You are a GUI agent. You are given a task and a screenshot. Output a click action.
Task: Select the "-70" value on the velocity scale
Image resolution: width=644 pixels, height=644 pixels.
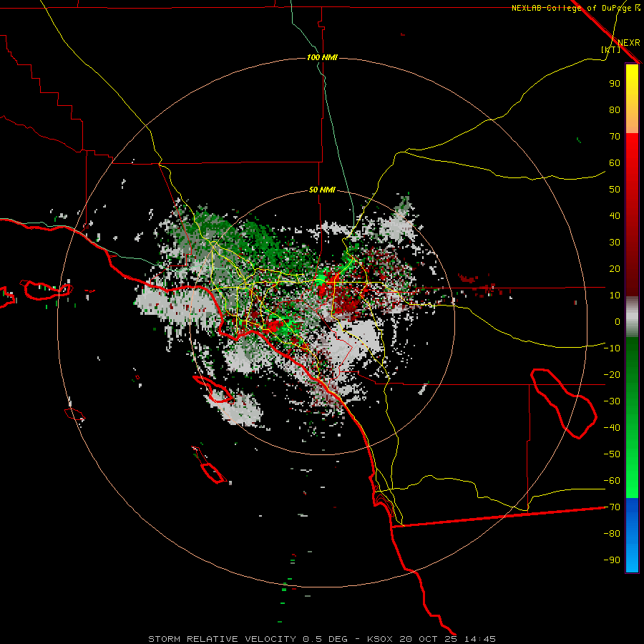point(612,507)
